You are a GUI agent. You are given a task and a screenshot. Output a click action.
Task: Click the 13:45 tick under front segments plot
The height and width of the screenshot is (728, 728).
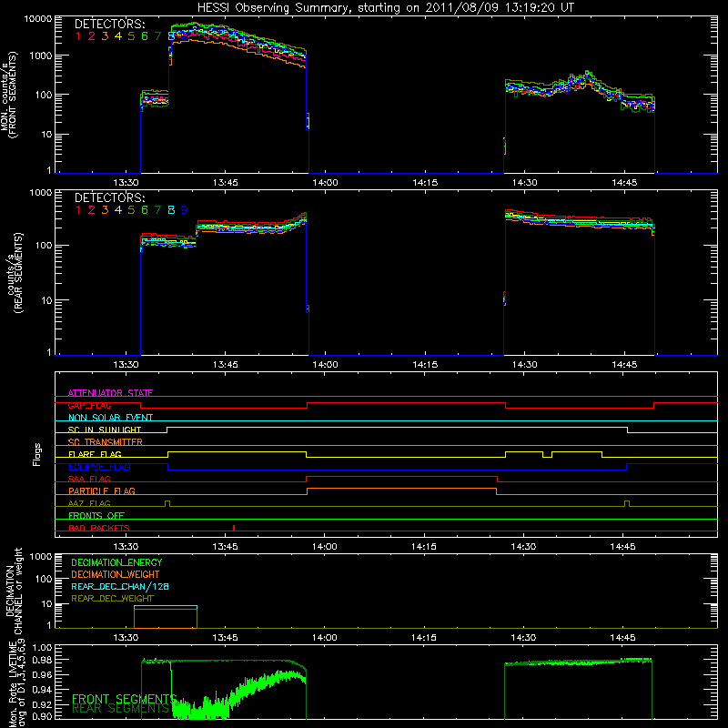coord(225,183)
